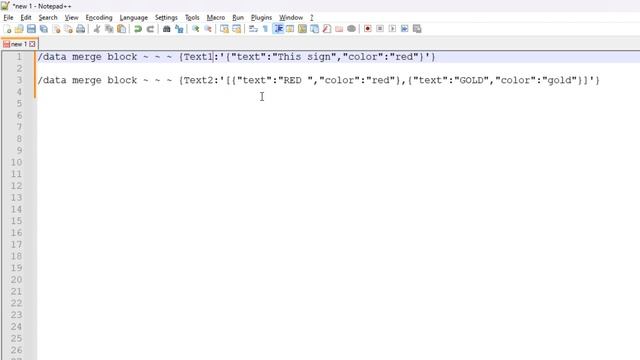Cut selection with the scissors icon
Screen dimensions: 640x360
[x=97, y=29]
